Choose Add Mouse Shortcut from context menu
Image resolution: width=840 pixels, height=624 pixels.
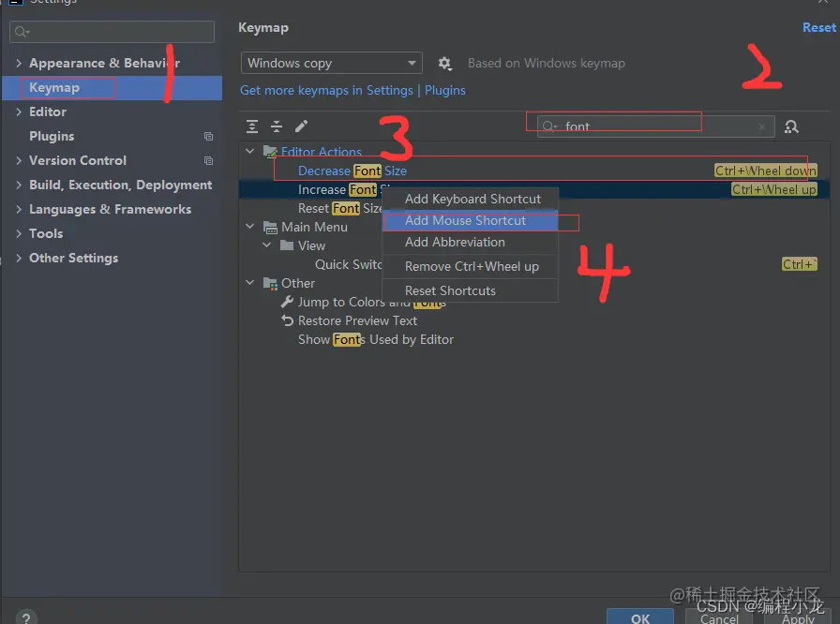coord(471,220)
